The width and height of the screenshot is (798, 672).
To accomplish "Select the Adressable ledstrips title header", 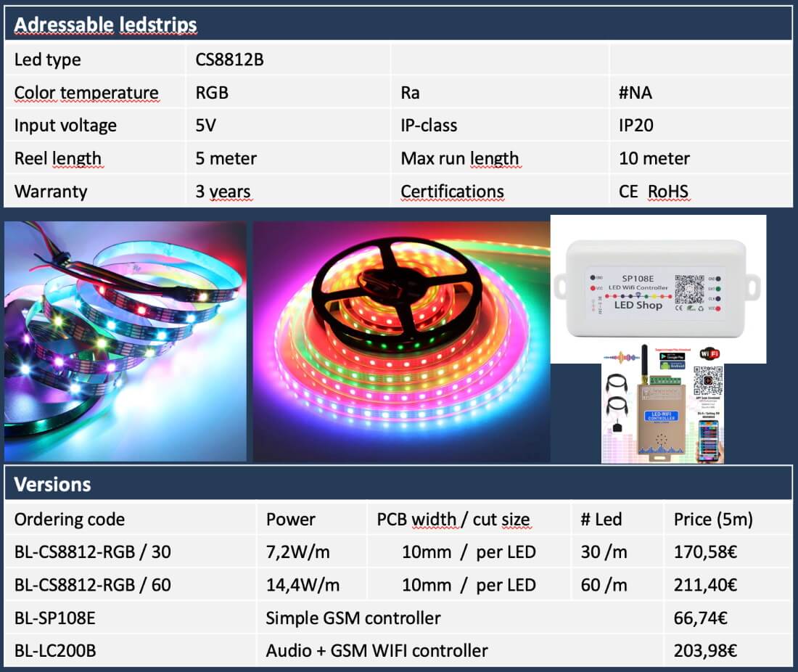I will pos(106,25).
